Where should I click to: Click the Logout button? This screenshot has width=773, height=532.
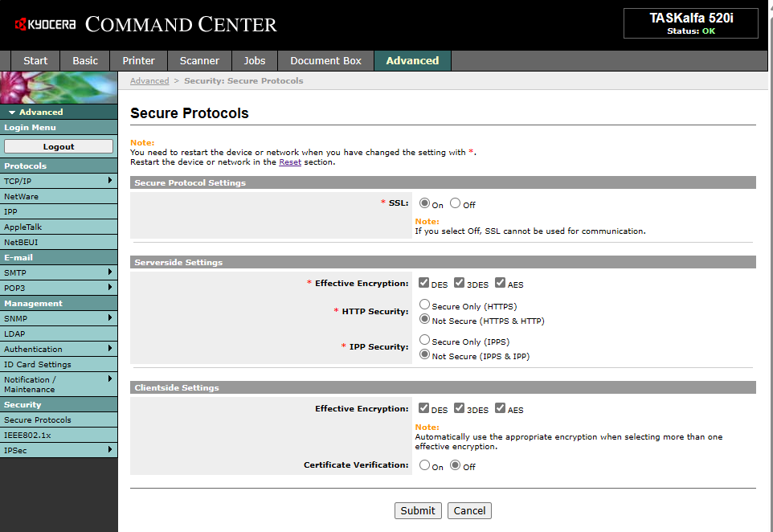click(59, 147)
